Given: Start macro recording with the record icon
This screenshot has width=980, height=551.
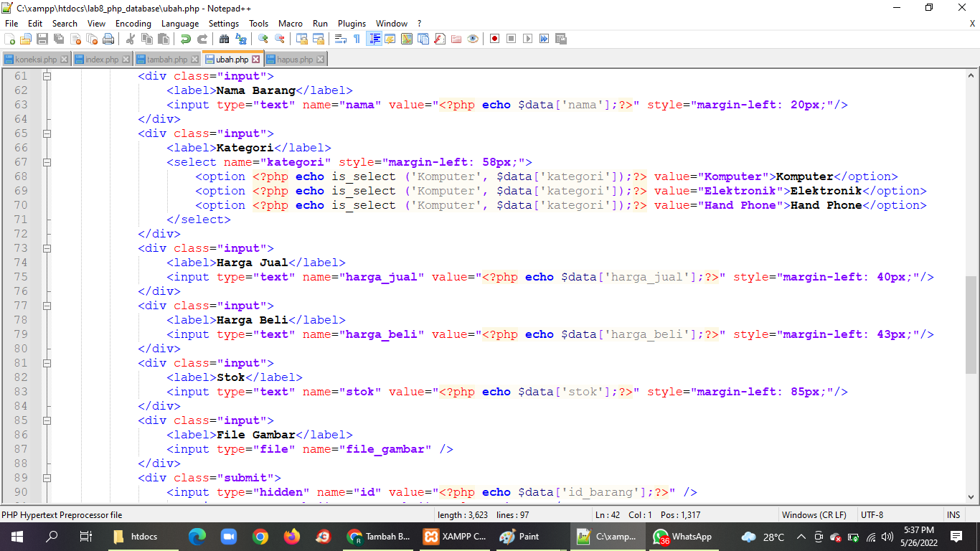Looking at the screenshot, I should (495, 39).
